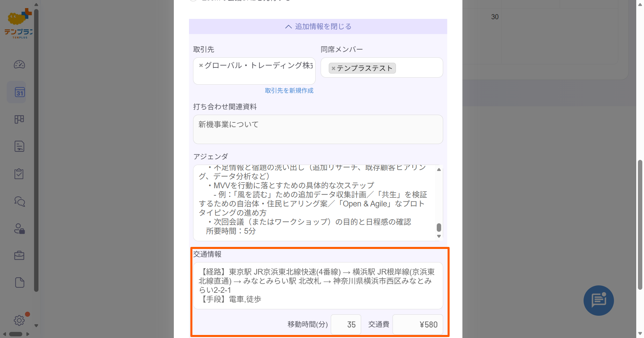Click the 移動時間 field showing 35
The height and width of the screenshot is (338, 644).
pyautogui.click(x=346, y=324)
